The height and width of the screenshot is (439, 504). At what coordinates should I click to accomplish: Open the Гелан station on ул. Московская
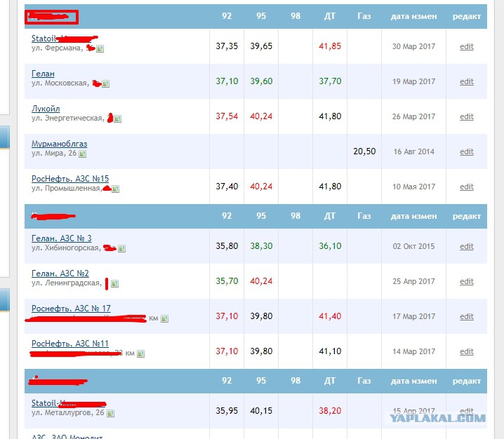click(43, 74)
